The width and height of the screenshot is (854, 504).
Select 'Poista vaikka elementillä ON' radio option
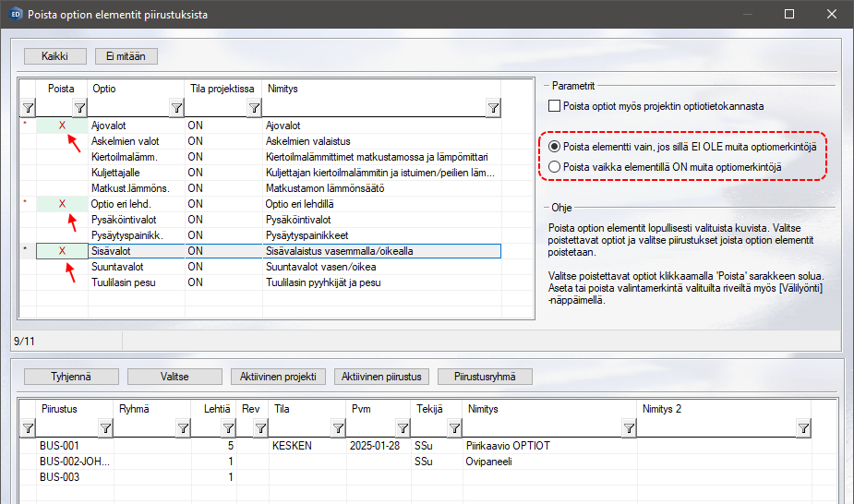pyautogui.click(x=554, y=167)
